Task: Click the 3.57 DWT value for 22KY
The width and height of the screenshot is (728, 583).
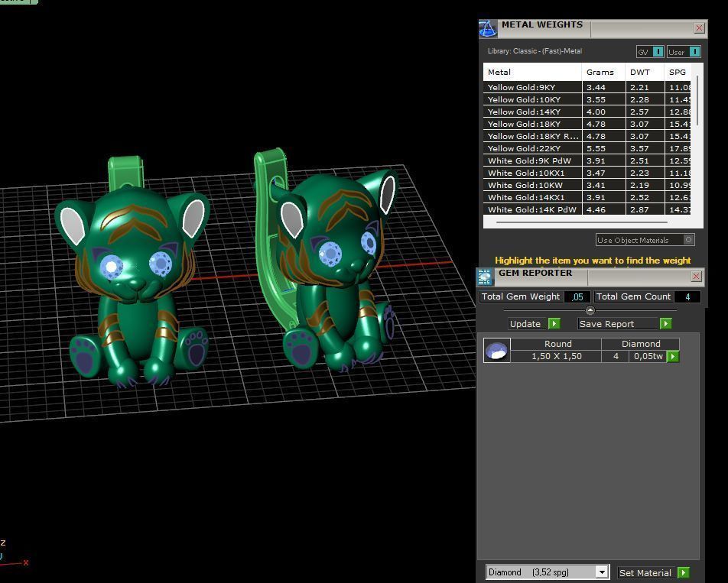Action: click(639, 148)
